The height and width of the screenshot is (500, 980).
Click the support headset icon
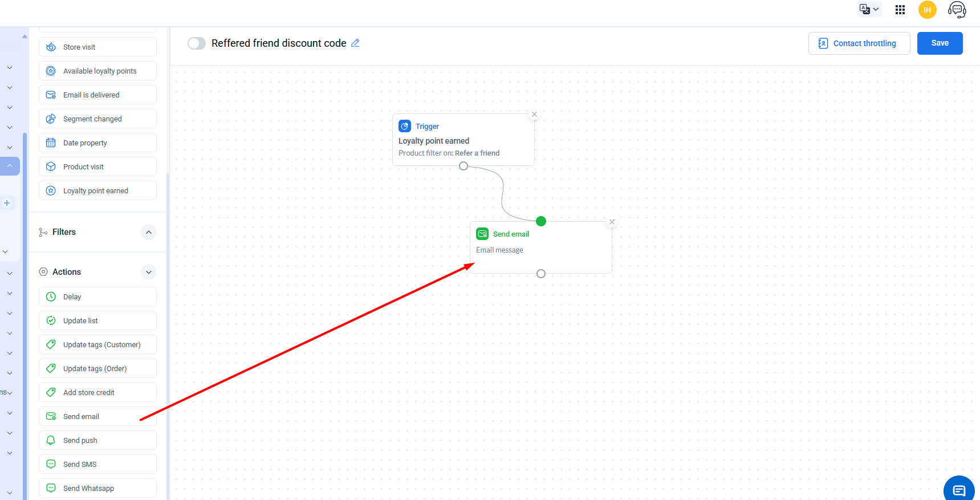coord(957,10)
